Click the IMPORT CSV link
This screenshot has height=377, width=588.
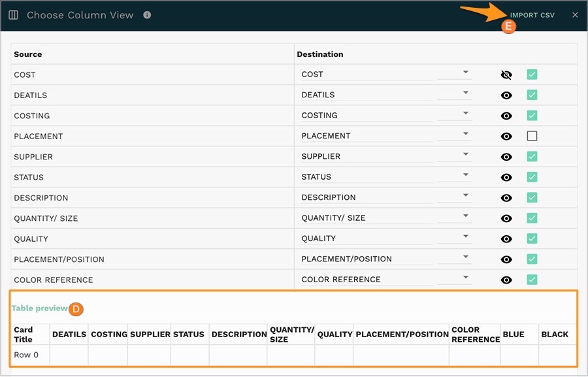coord(533,14)
